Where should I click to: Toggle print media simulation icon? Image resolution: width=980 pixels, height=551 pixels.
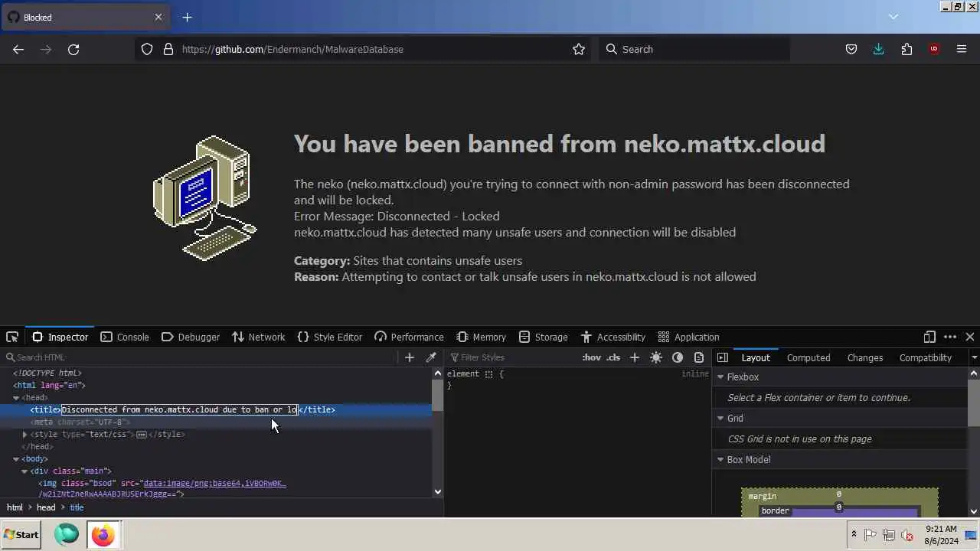[699, 357]
